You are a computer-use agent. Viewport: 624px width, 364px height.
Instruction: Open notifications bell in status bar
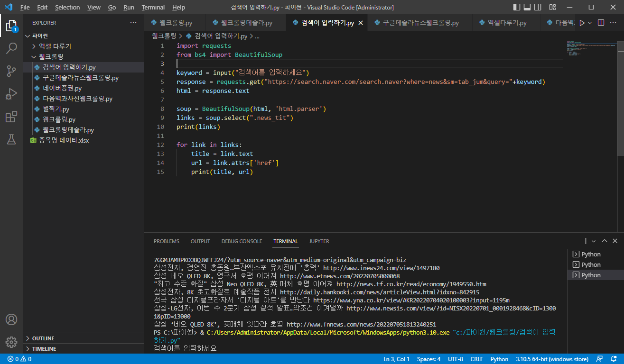(x=614, y=359)
